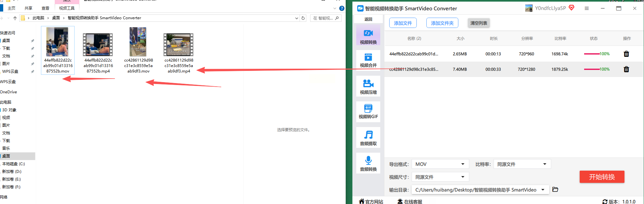Viewport: 644px width, 204px height.
Task: Switch to the 主页 ribbon tab
Action: coord(12,8)
